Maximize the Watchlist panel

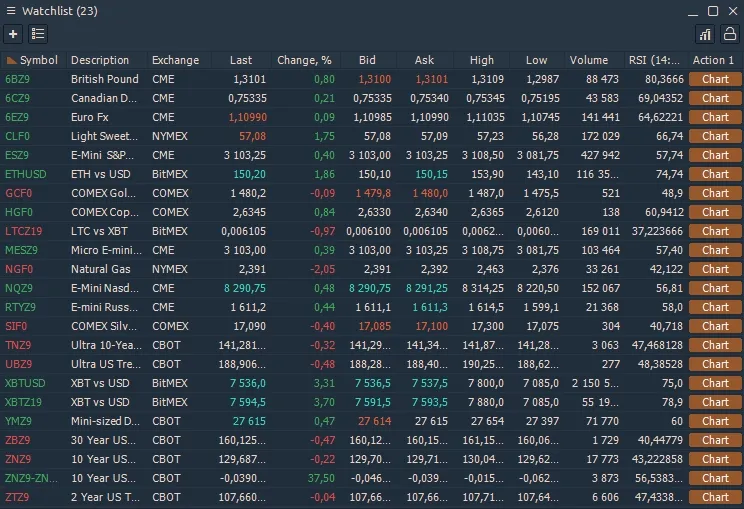pyautogui.click(x=714, y=10)
